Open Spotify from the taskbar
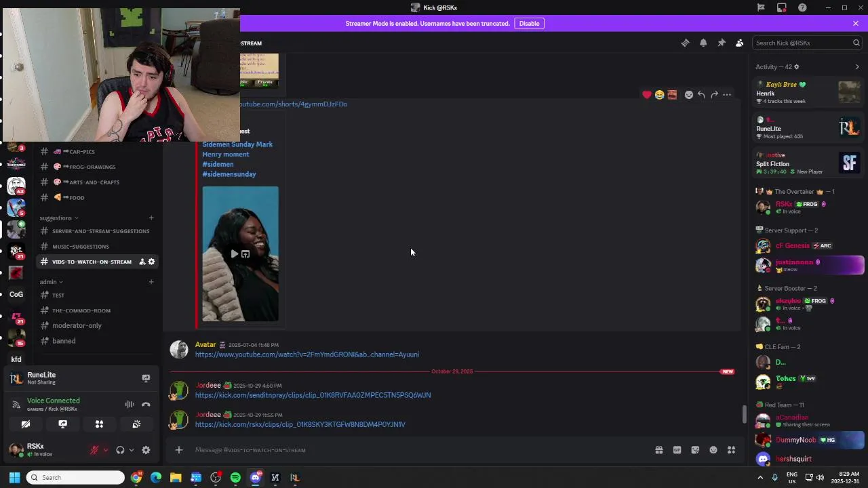 tap(235, 478)
